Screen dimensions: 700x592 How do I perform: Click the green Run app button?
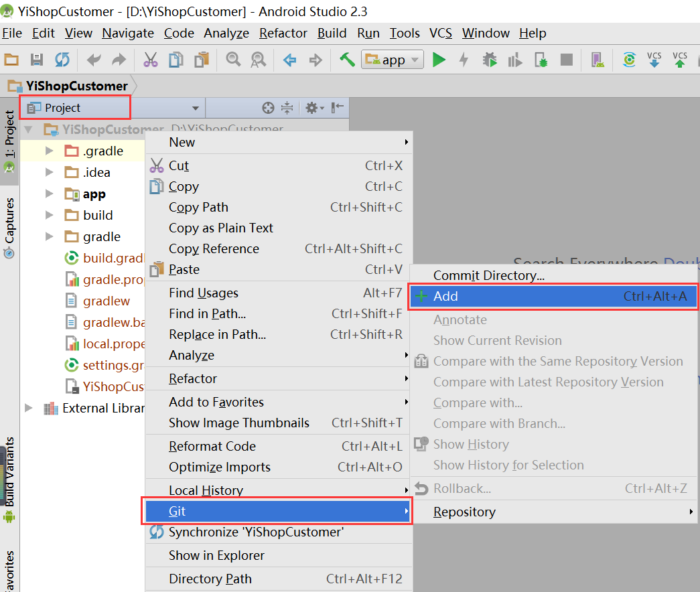[x=439, y=60]
